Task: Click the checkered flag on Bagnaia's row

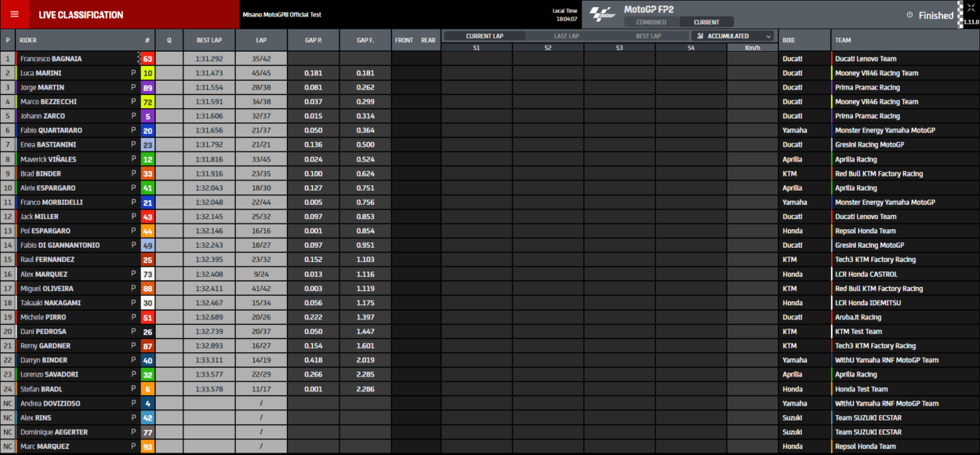Action: point(139,59)
